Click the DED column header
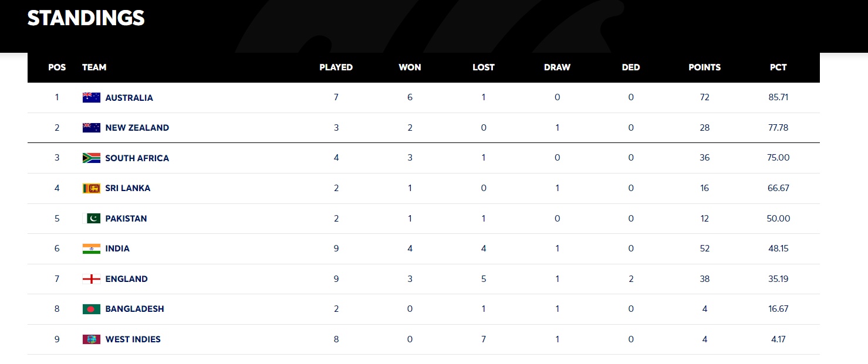868x364 pixels. pyautogui.click(x=631, y=67)
